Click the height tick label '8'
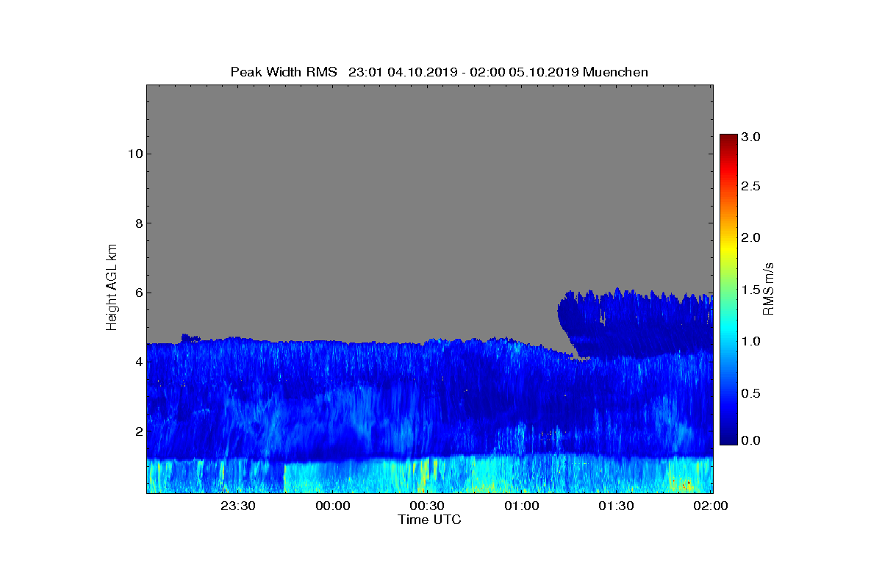This screenshot has height=588, width=882. click(x=137, y=223)
